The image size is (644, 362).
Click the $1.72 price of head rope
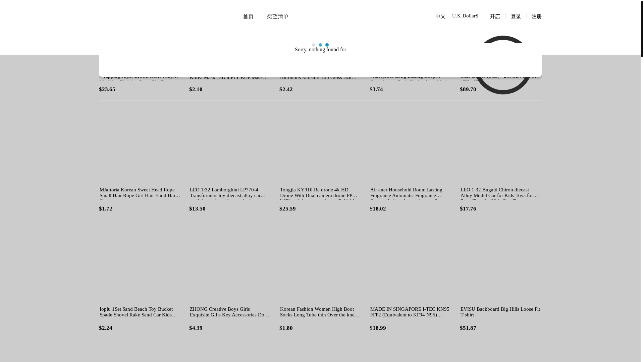106,209
